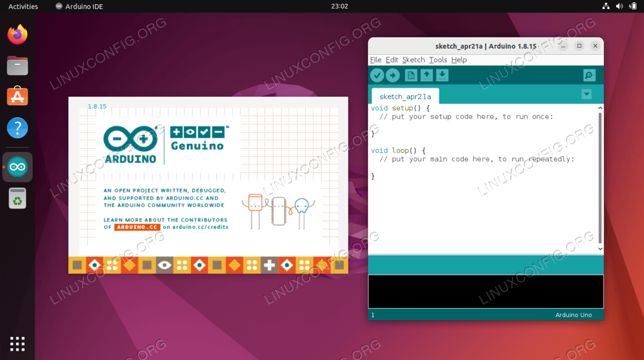This screenshot has width=644, height=360.
Task: Click line number 1 in status bar
Action: [x=373, y=315]
